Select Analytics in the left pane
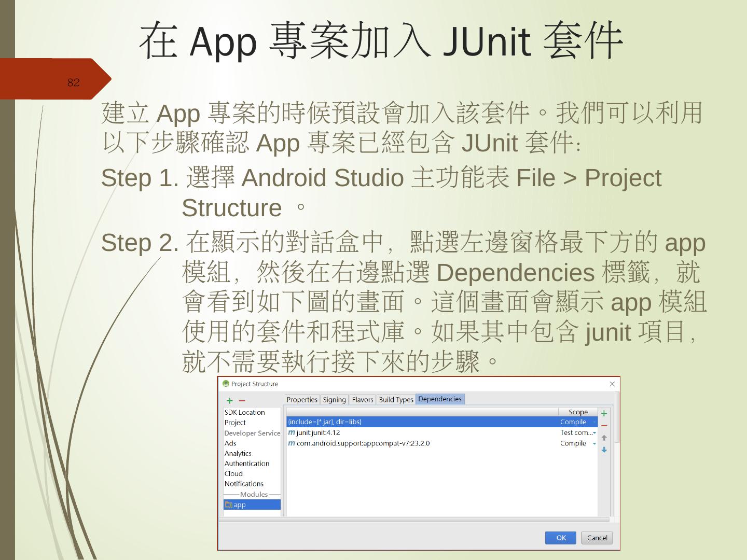Screen dimensions: 747x560 238,453
